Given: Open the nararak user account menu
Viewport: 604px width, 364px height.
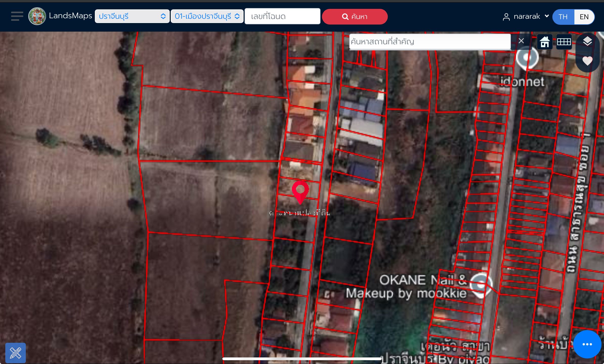Looking at the screenshot, I should [x=526, y=17].
